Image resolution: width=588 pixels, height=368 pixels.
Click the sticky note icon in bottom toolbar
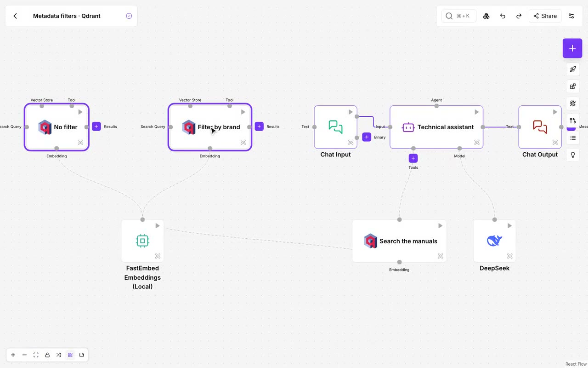tap(82, 355)
